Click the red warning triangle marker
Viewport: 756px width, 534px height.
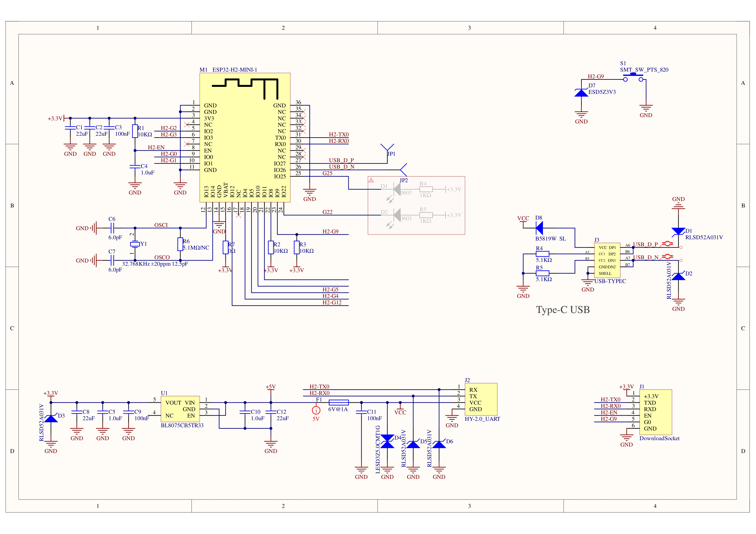[x=371, y=180]
